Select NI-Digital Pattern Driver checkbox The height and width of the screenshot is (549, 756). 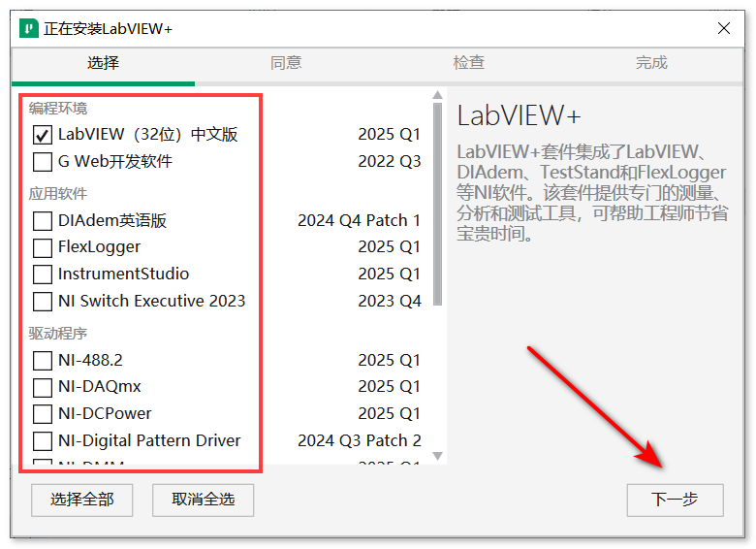click(x=43, y=440)
